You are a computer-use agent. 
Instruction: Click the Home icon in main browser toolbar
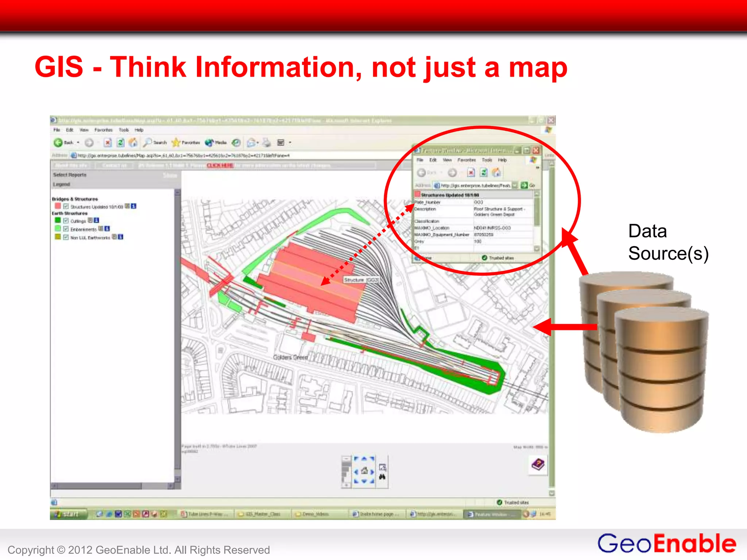(x=133, y=143)
